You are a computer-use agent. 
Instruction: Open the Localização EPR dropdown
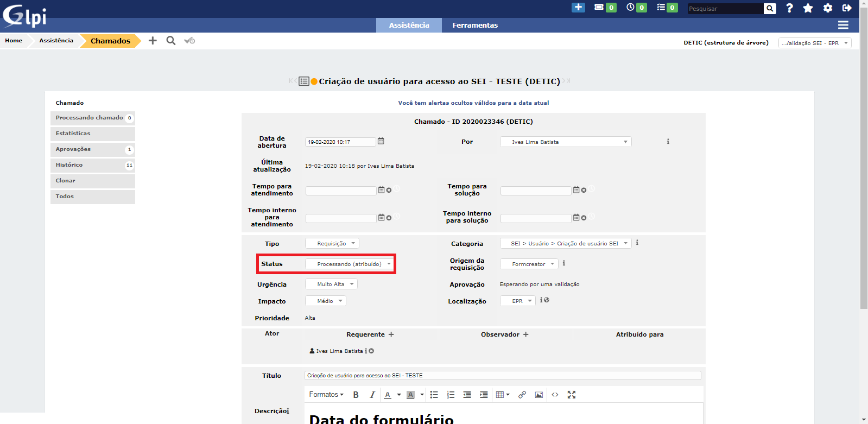click(x=518, y=301)
